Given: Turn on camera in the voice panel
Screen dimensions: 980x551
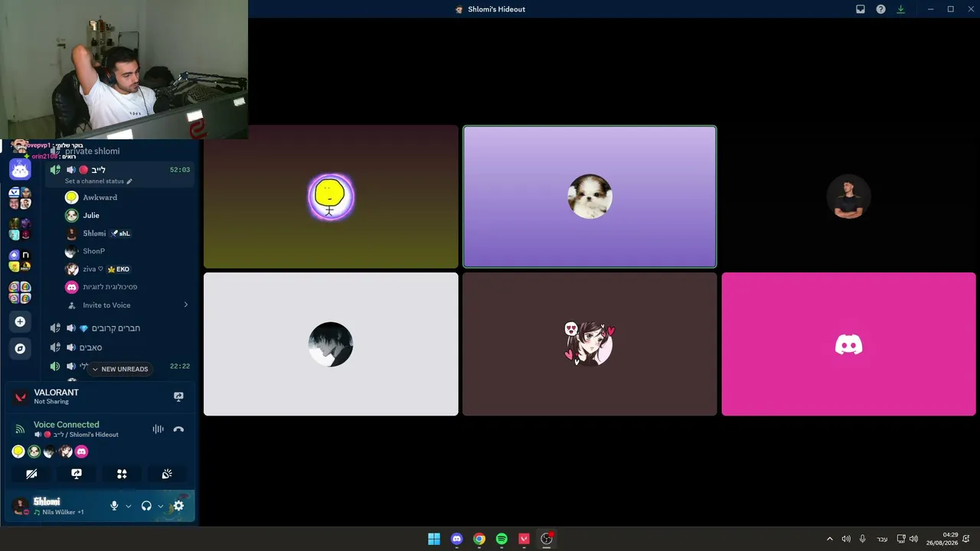Looking at the screenshot, I should [31, 474].
